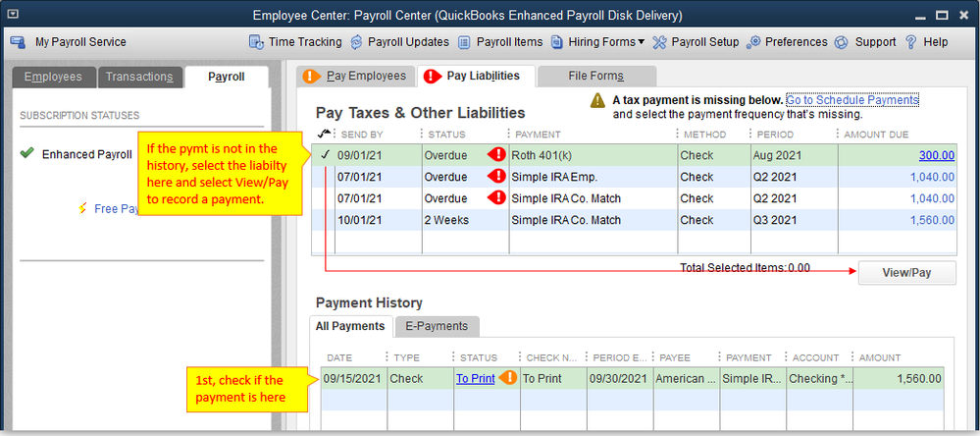The width and height of the screenshot is (980, 436).
Task: Sort liabilities by PERIOD column header
Action: coord(774,135)
